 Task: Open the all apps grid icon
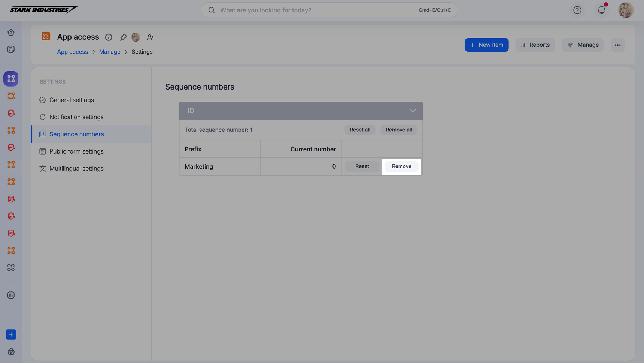(11, 267)
